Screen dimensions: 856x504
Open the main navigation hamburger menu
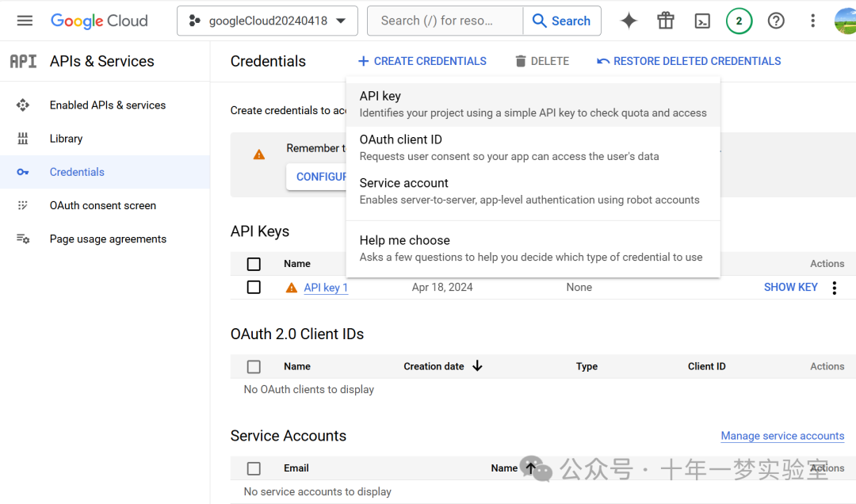point(25,21)
